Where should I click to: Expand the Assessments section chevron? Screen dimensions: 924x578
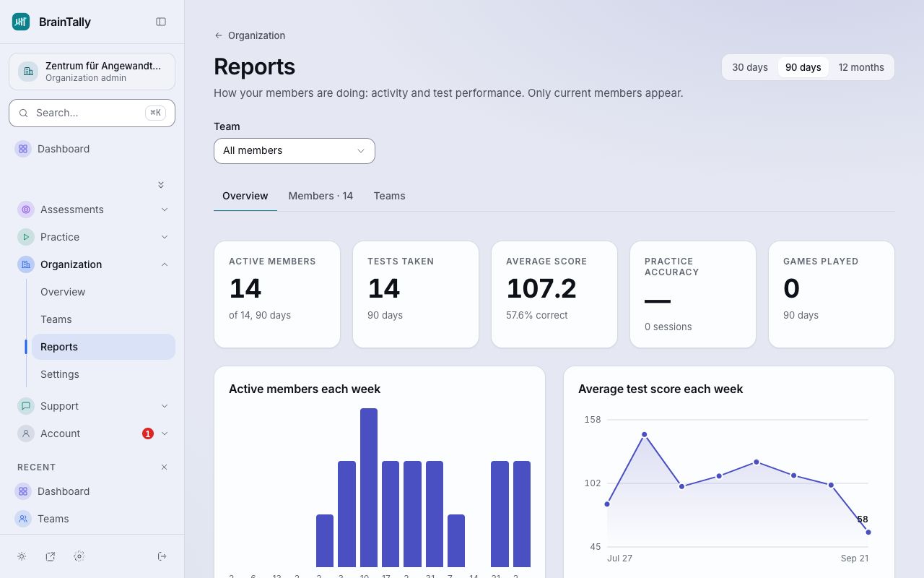pyautogui.click(x=165, y=210)
